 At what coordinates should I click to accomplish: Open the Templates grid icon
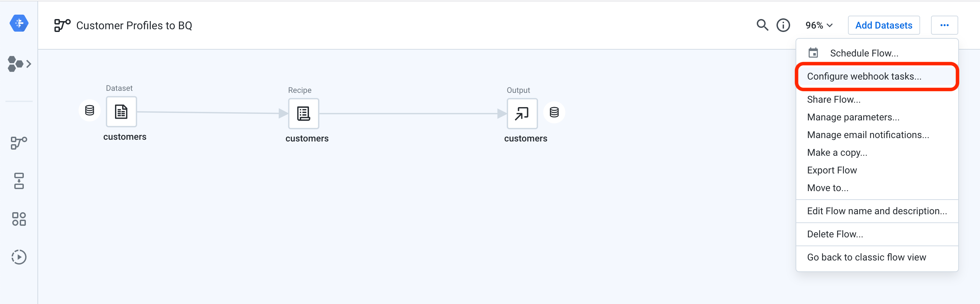(19, 219)
